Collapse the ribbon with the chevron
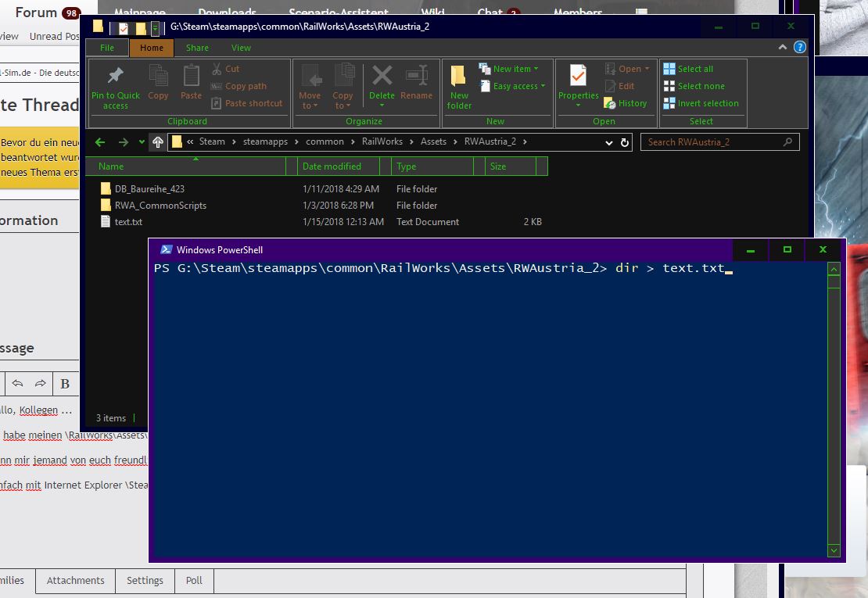The height and width of the screenshot is (598, 868). (783, 48)
